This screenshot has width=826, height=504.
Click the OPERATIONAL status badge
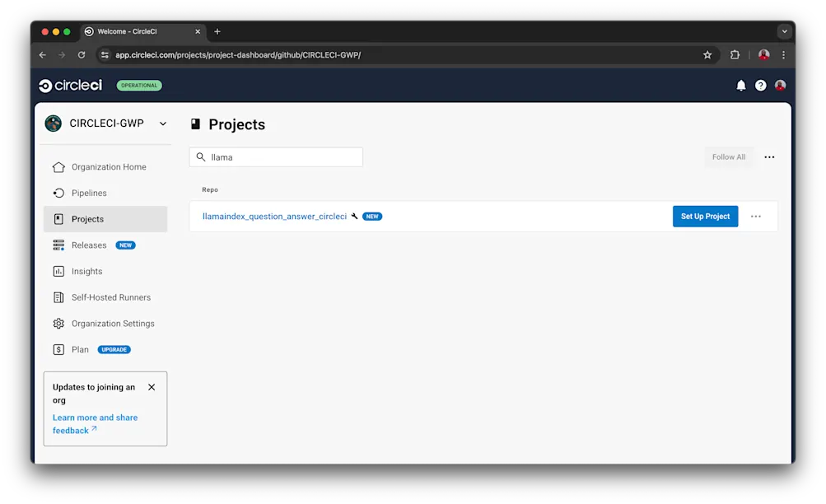pyautogui.click(x=138, y=85)
